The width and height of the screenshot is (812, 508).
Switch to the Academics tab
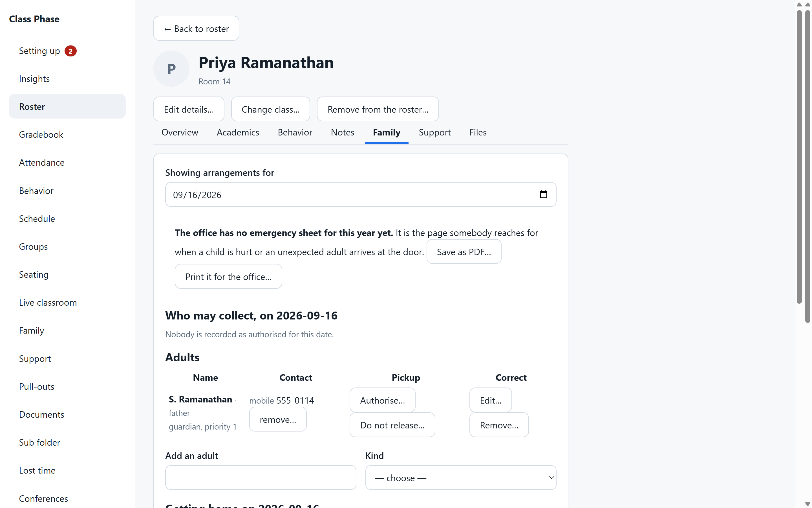click(238, 132)
